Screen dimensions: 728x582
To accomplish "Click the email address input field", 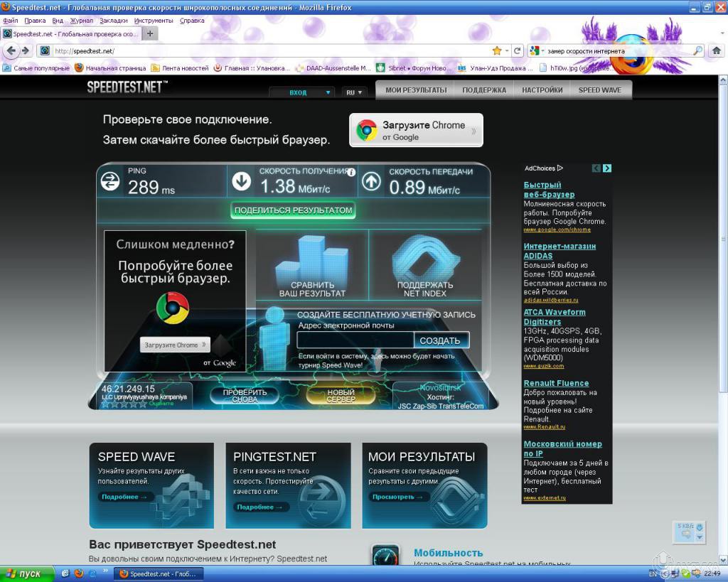I will pos(355,340).
